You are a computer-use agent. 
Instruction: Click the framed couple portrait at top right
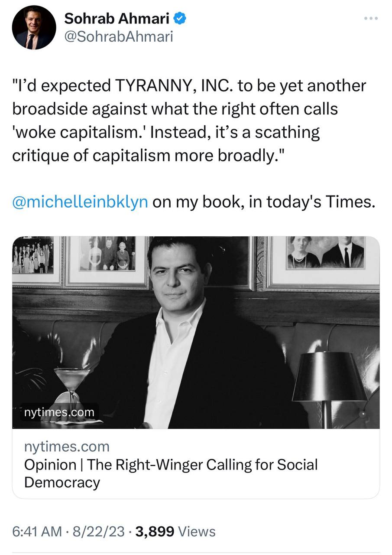pyautogui.click(x=326, y=255)
